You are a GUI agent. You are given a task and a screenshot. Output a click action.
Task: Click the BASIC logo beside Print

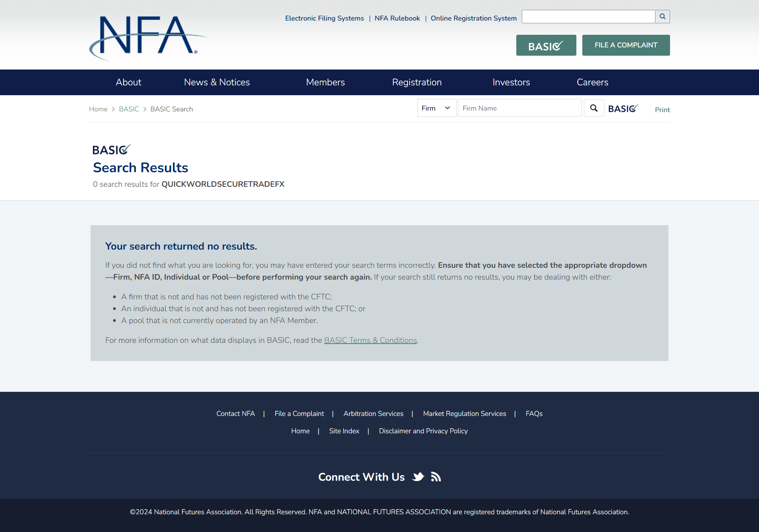point(623,109)
